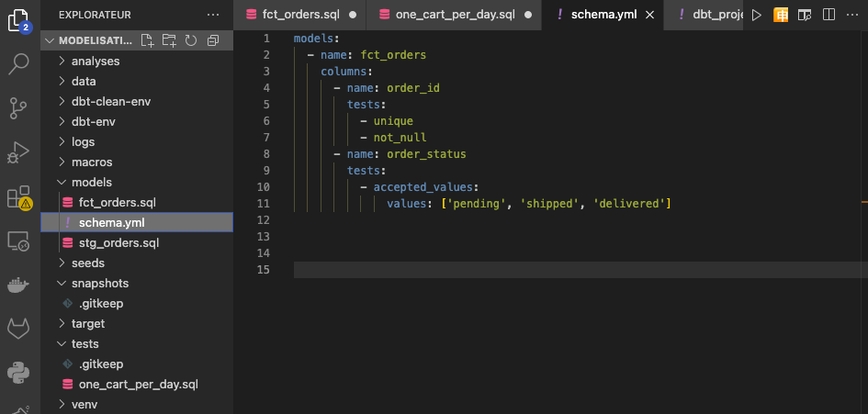Click 'pending' value on line 11
This screenshot has width=868, height=414.
pos(479,204)
